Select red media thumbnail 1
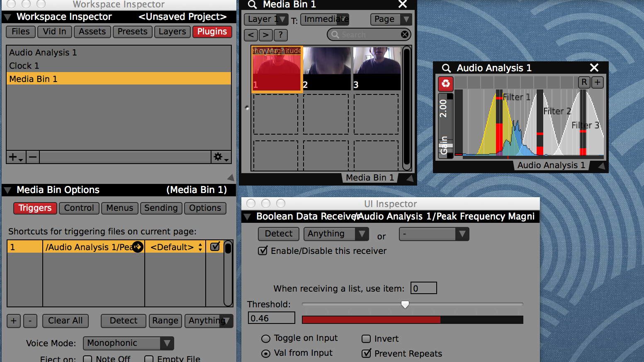Screen dimensions: 644x362 pos(277,69)
